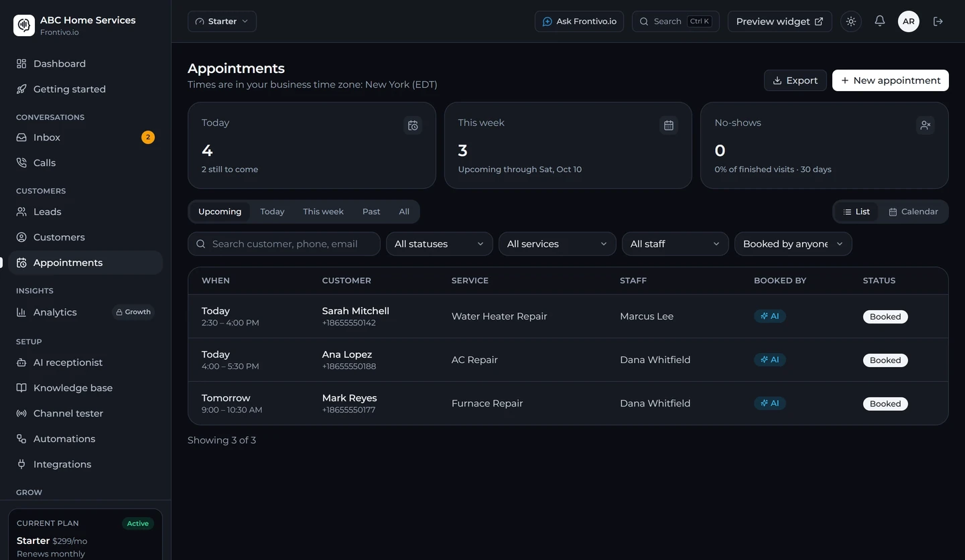Open the Booked by anyone filter
Image resolution: width=965 pixels, height=560 pixels.
(793, 244)
